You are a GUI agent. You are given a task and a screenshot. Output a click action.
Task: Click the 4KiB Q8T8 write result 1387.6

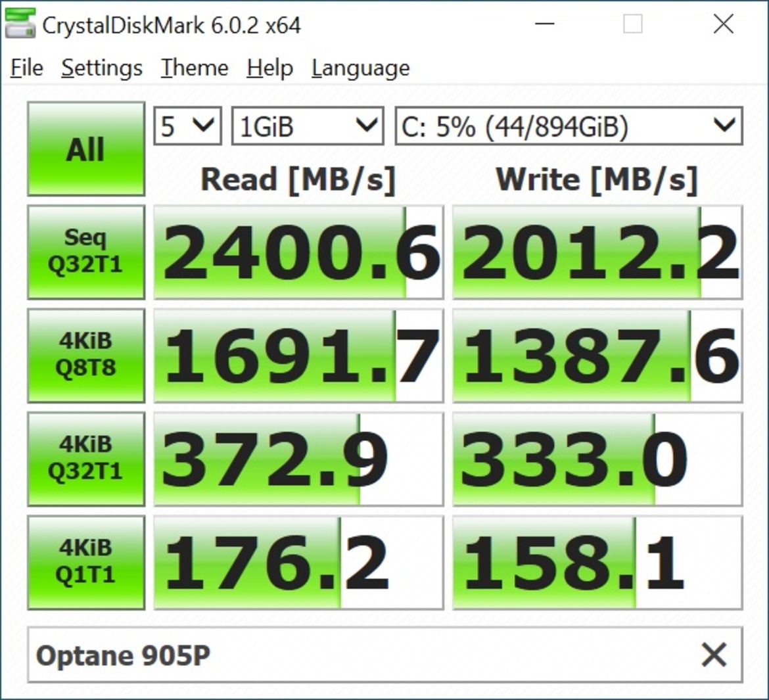pos(597,356)
